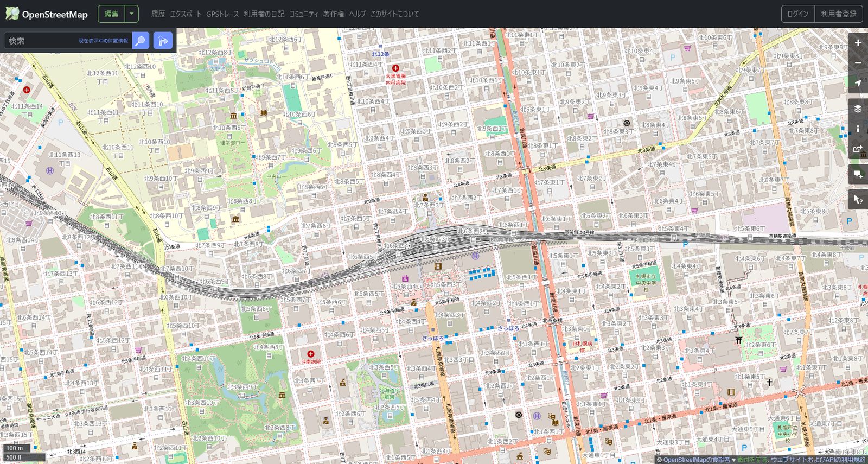Viewport: 868px width, 464px height.
Task: Open the エクスポート export page
Action: [186, 14]
